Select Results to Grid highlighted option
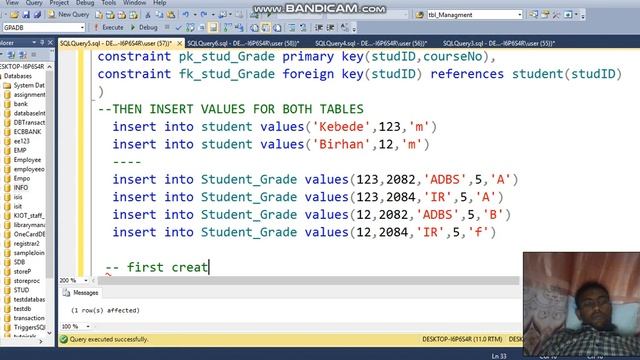Screen dimensions: 640x360 266,28
